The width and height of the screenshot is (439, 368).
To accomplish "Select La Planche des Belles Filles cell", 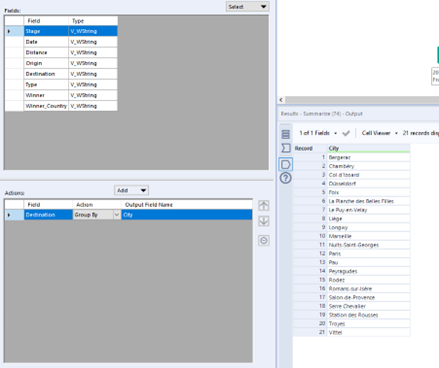I will pyautogui.click(x=368, y=201).
